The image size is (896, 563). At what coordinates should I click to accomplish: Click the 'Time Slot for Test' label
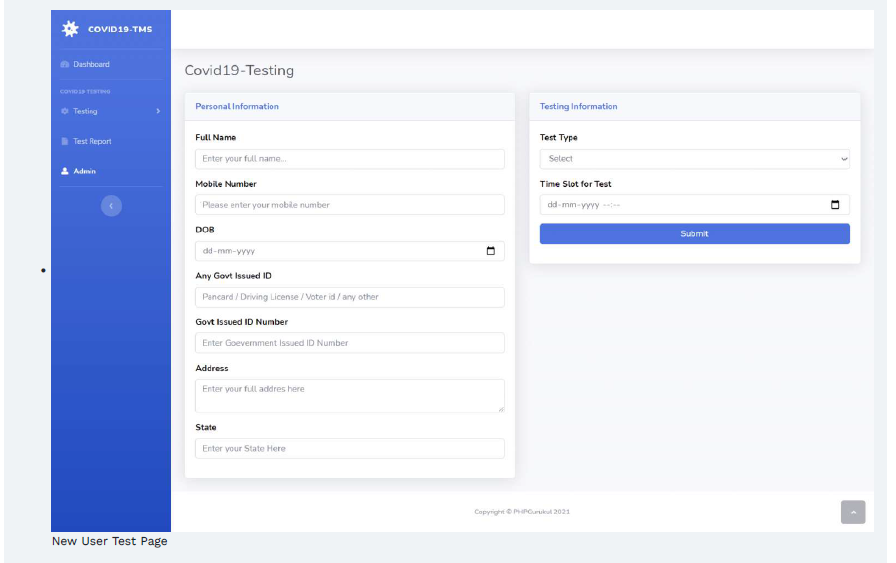[x=575, y=184]
